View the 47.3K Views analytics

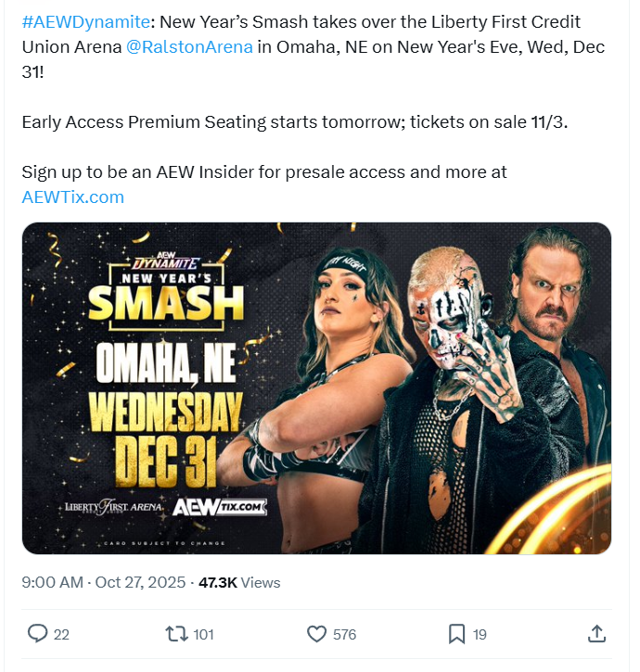point(239,582)
